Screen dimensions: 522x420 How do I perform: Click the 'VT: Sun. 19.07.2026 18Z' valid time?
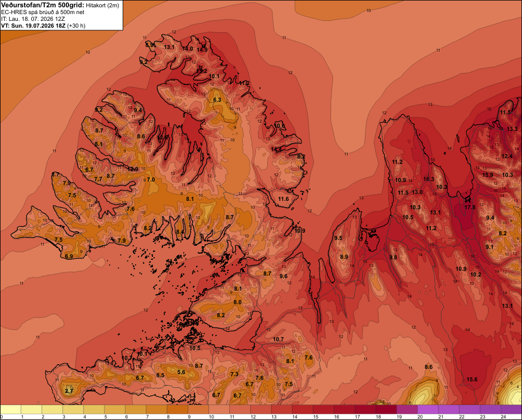coord(33,26)
